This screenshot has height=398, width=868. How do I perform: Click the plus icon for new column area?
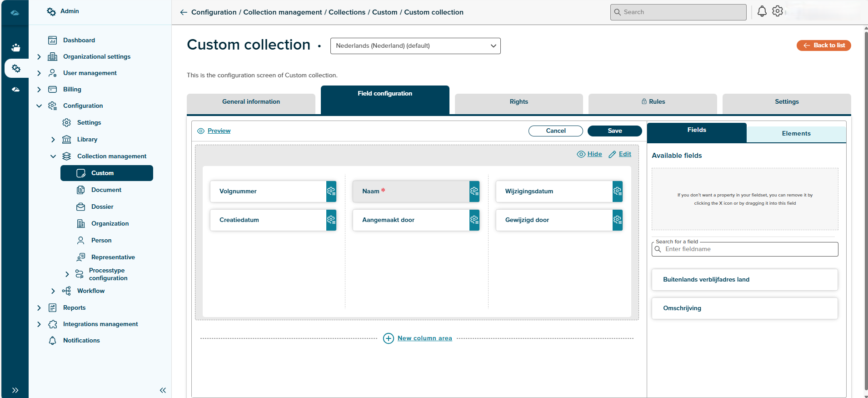(x=389, y=338)
